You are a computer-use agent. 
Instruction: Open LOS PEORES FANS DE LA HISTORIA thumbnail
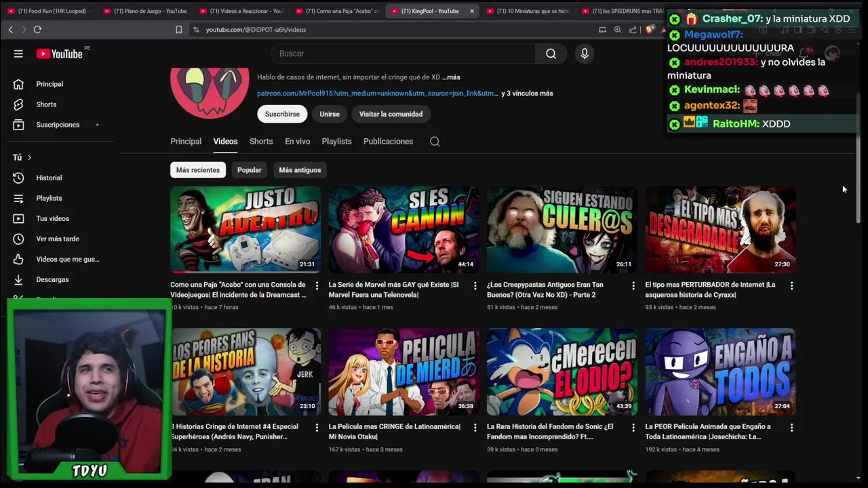click(245, 371)
